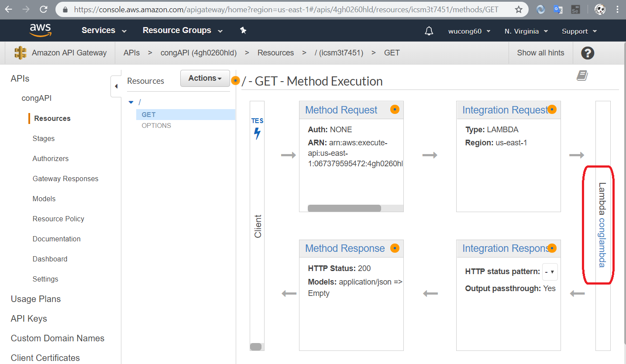Viewport: 626px width, 364px height.
Task: Go to Stages in sidebar
Action: pos(44,139)
